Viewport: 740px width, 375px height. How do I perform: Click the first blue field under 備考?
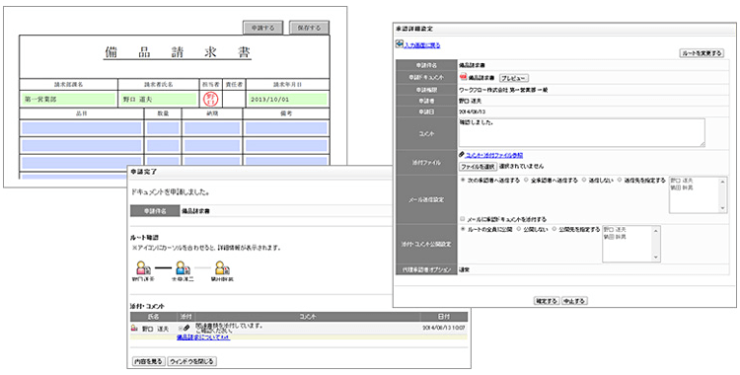coord(286,128)
